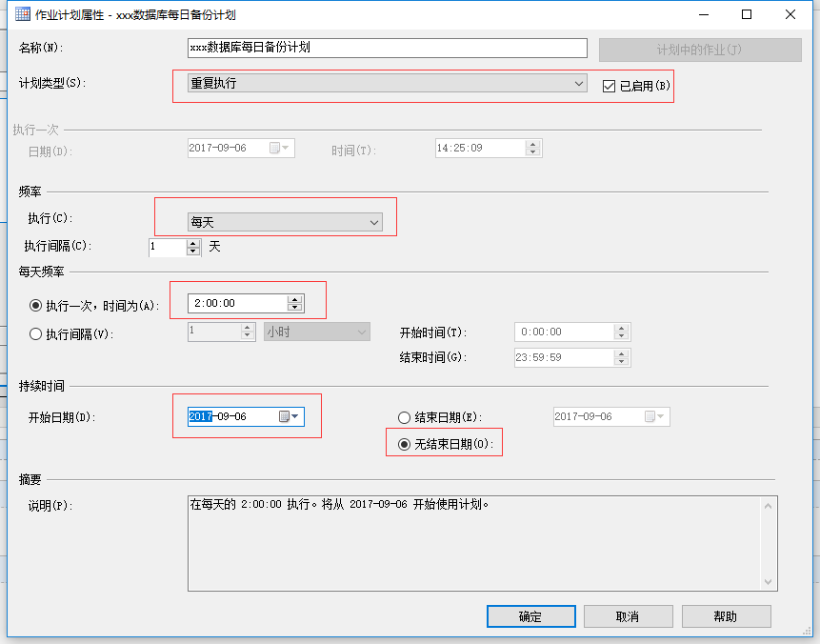The height and width of the screenshot is (644, 820).
Task: Increase the 2:00:00 time spinner
Action: (x=295, y=300)
